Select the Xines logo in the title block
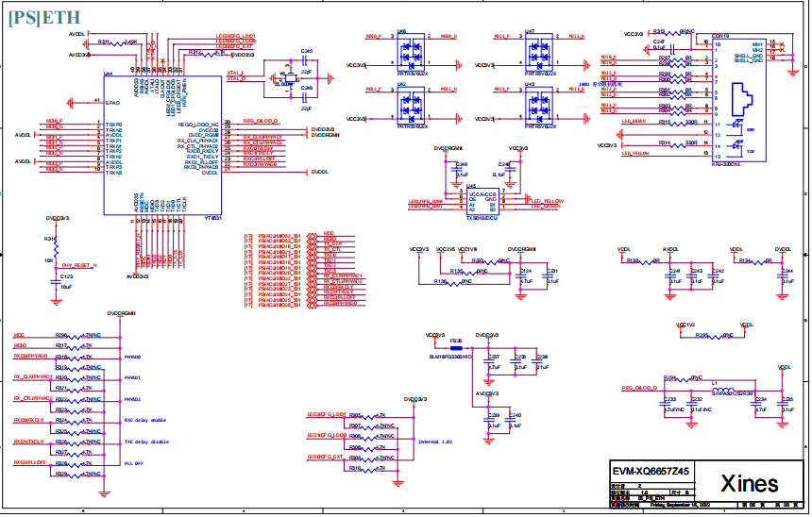 point(750,483)
